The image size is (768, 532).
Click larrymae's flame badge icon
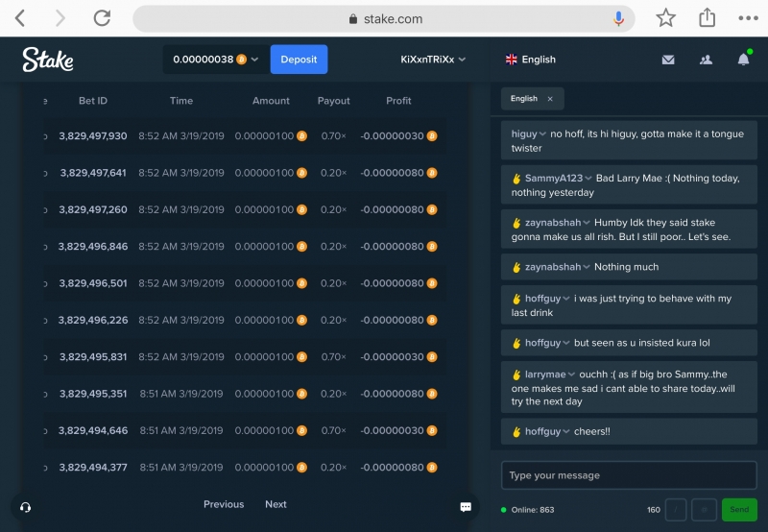click(x=516, y=375)
